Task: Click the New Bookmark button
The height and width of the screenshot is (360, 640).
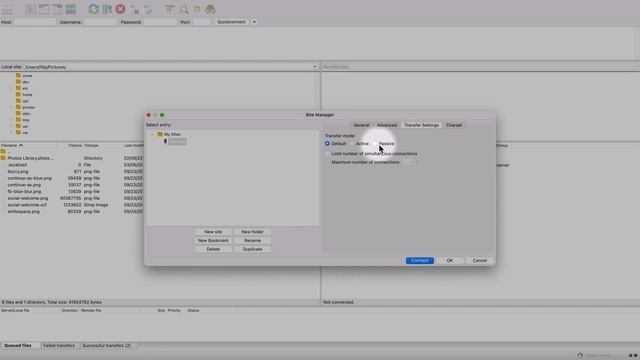Action: pos(213,240)
